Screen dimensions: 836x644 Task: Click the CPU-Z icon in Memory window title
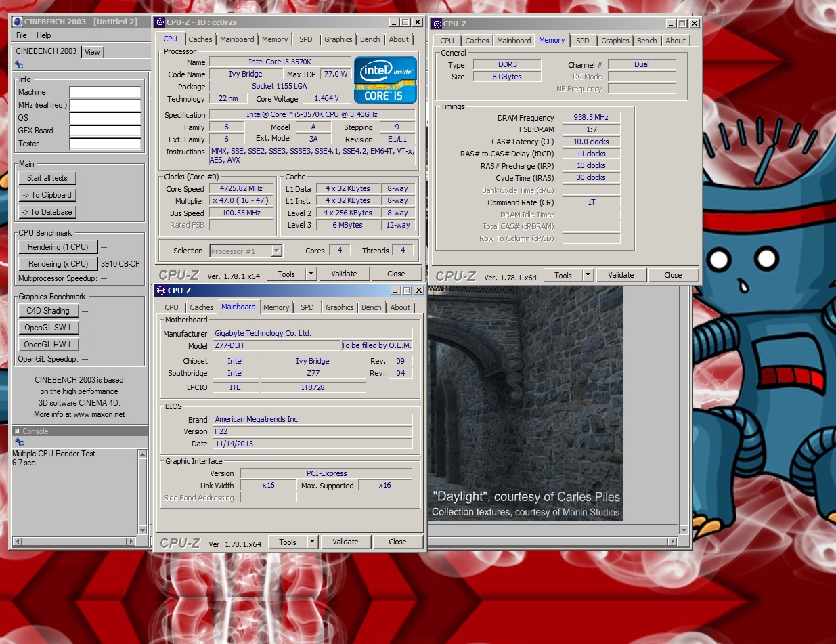tap(436, 24)
